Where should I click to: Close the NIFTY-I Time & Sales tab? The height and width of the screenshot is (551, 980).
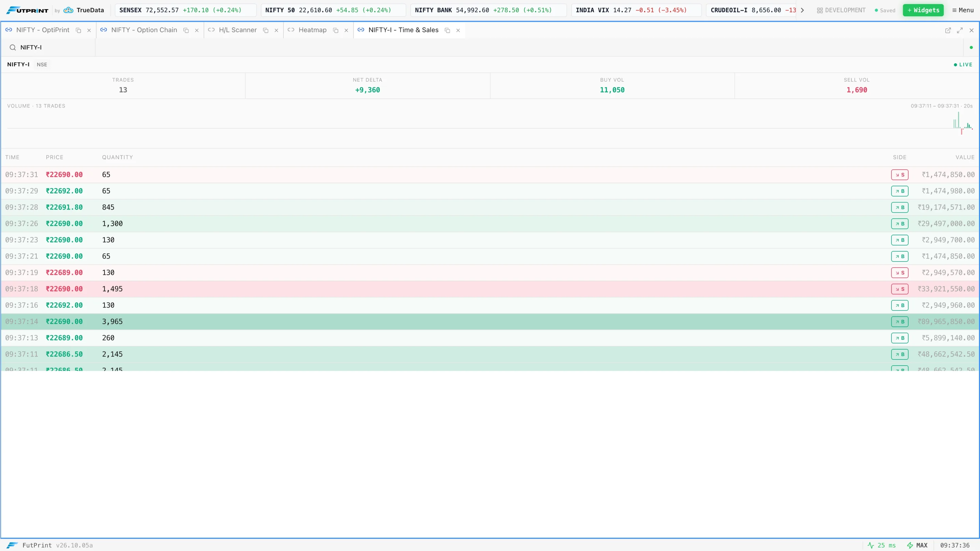pyautogui.click(x=458, y=30)
